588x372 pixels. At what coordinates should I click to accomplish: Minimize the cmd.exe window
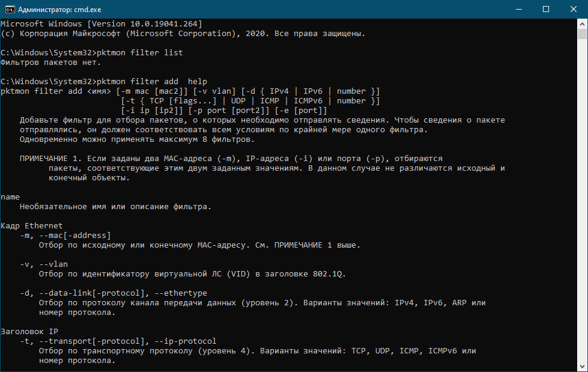coord(518,10)
